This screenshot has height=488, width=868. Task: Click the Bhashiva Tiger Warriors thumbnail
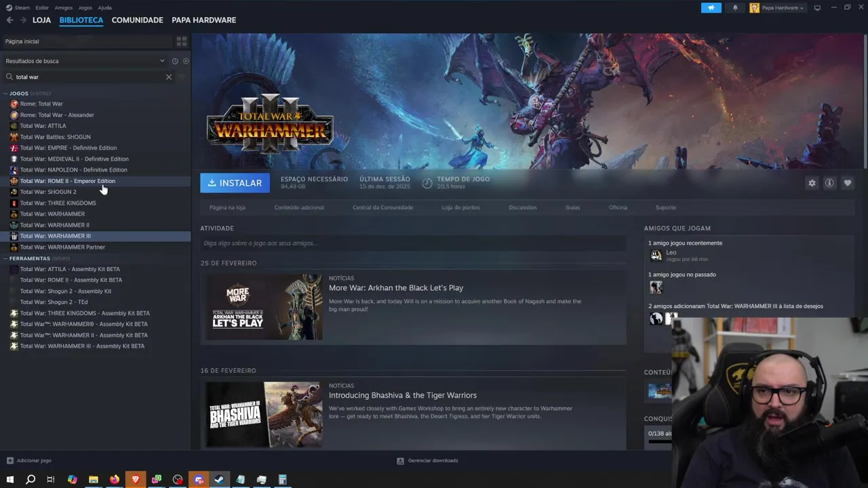pyautogui.click(x=264, y=415)
